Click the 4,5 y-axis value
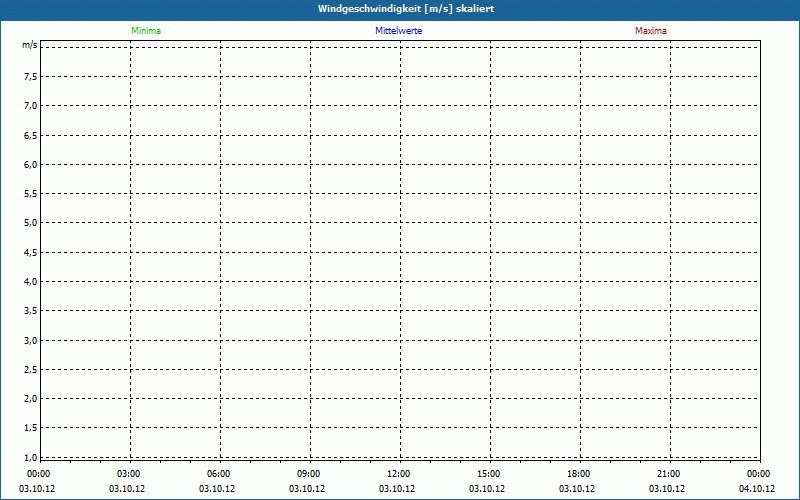 (31, 252)
